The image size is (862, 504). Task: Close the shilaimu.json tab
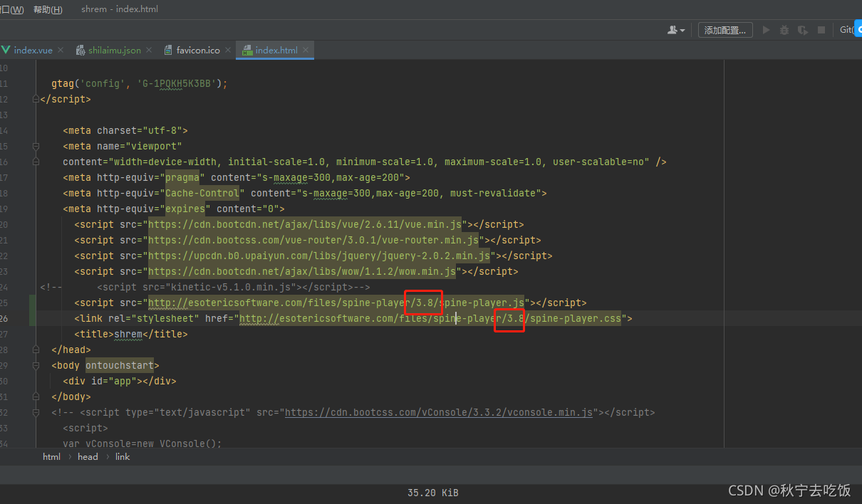tap(149, 51)
